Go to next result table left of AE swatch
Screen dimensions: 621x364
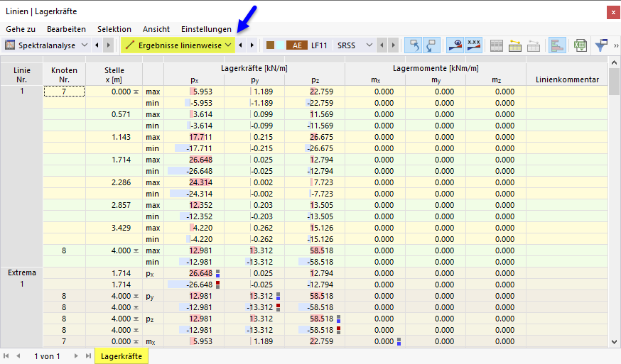click(252, 45)
